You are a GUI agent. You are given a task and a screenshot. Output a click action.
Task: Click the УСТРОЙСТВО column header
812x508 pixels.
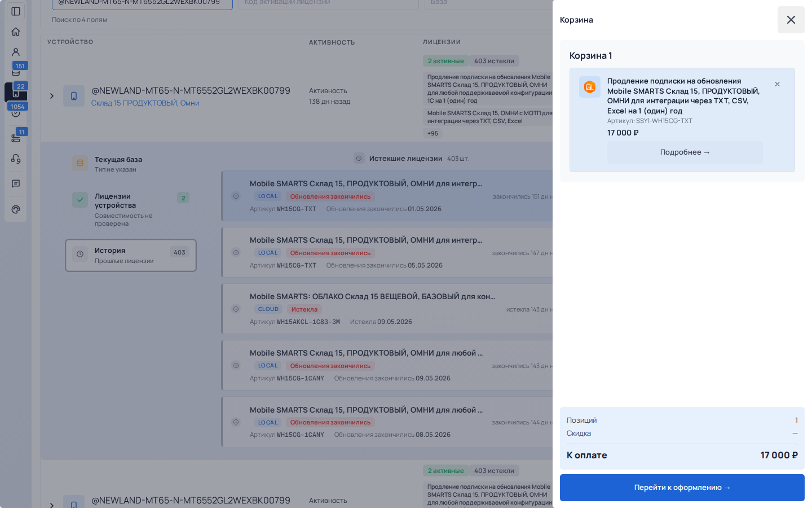70,42
